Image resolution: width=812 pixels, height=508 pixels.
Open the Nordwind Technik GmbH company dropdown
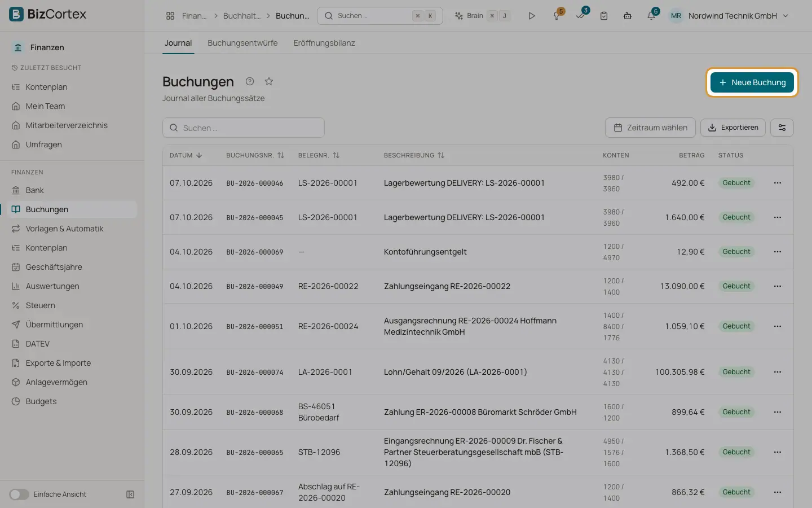click(729, 16)
